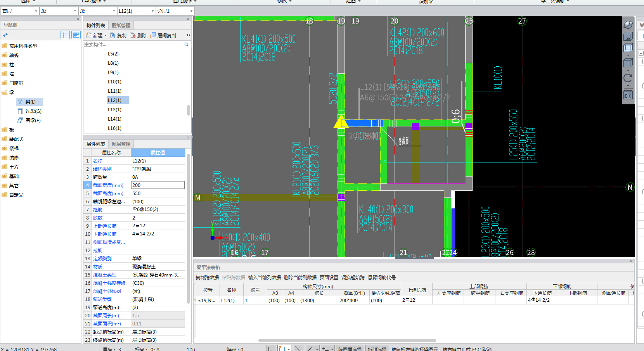Switch to the 构件列表 tab
Viewport: 644px width, 351px height.
click(96, 25)
